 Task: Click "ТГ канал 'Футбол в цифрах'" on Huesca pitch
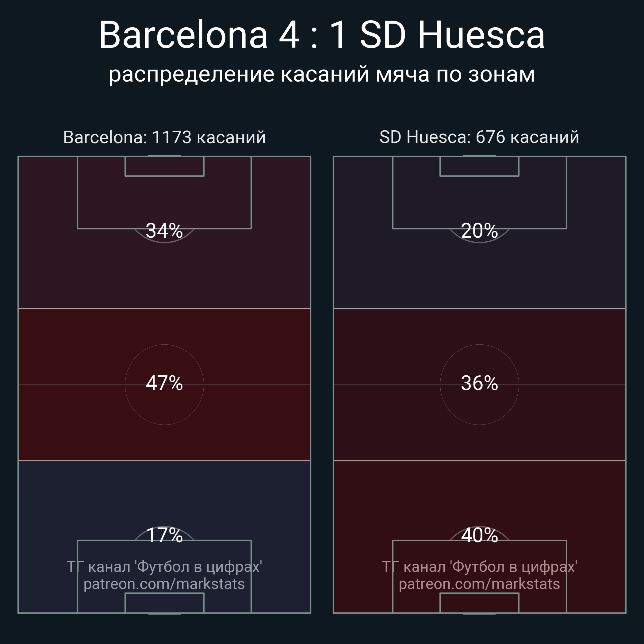point(479,567)
